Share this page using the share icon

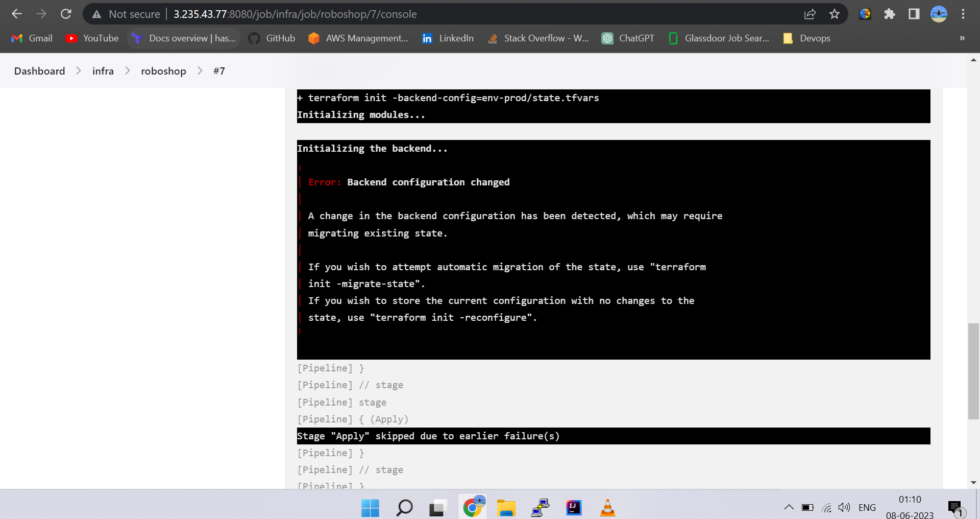[x=810, y=14]
